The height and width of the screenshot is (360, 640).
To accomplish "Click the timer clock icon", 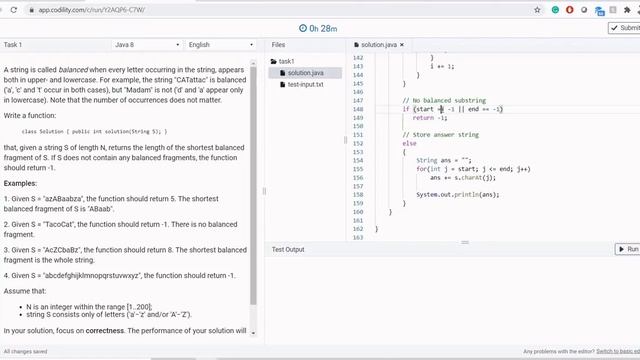I will pyautogui.click(x=303, y=28).
